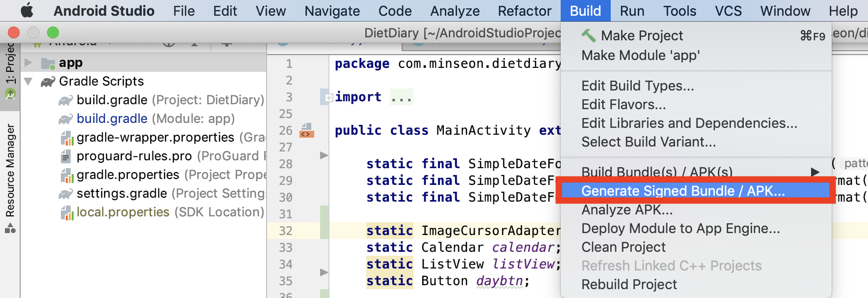Open the Window menu
Screen dimensions: 868x298
tap(786, 11)
